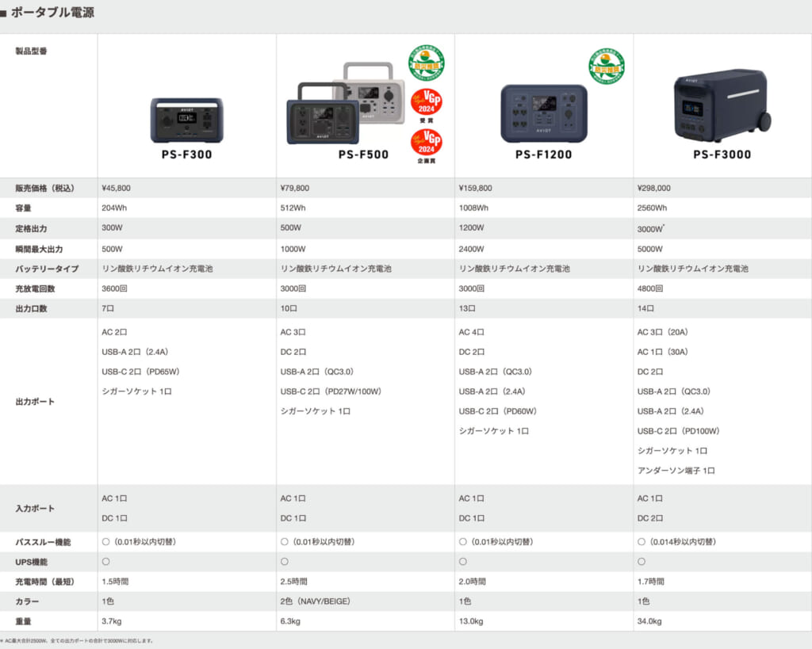
Task: Click the PS-F300 product image
Action: (187, 120)
